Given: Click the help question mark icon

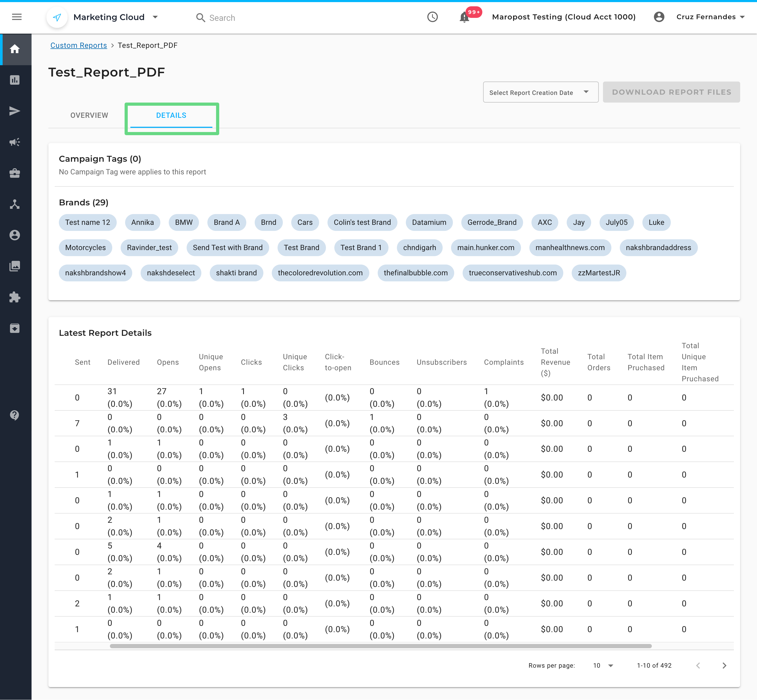Looking at the screenshot, I should pyautogui.click(x=15, y=415).
